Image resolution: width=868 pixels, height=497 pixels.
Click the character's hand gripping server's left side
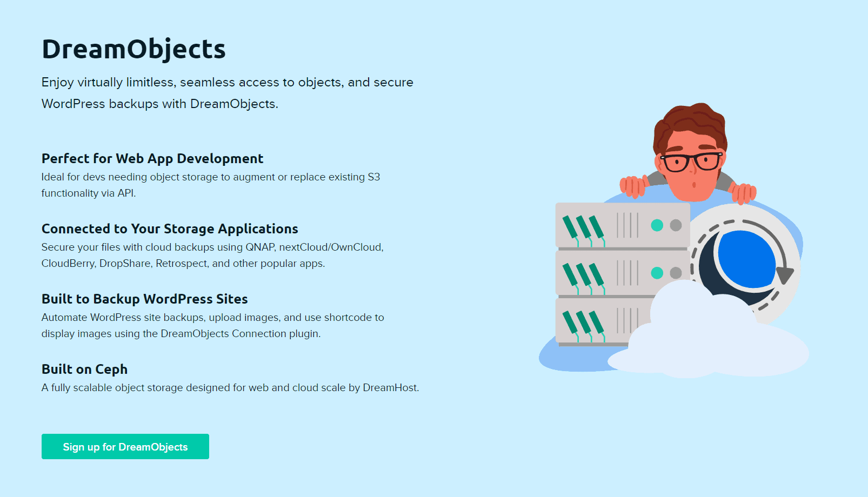coord(632,186)
